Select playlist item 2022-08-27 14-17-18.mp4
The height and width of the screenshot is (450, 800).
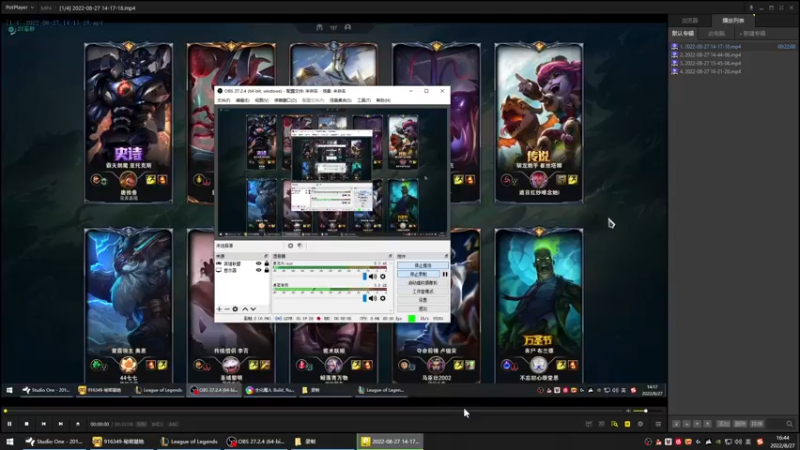[x=733, y=46]
